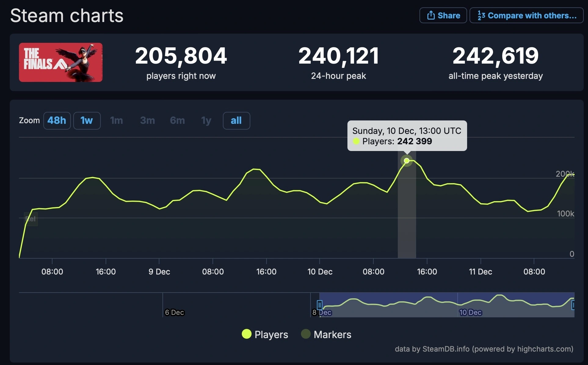Click the 10 Dec label in navigator

click(x=470, y=312)
